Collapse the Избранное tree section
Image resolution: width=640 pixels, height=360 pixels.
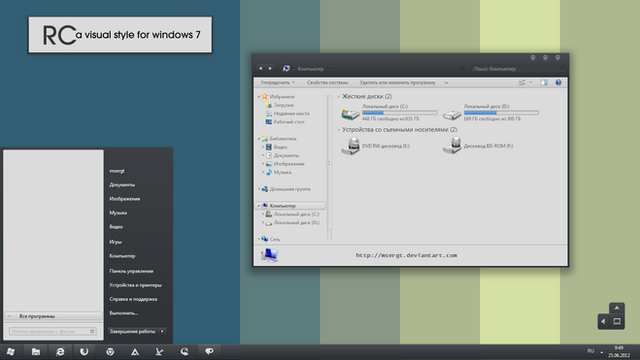(x=259, y=97)
